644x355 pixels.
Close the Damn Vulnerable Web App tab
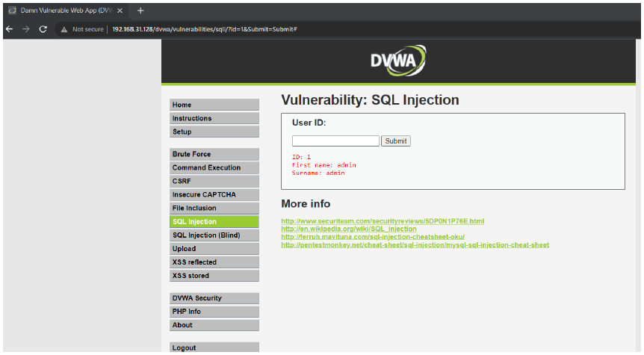coord(120,10)
